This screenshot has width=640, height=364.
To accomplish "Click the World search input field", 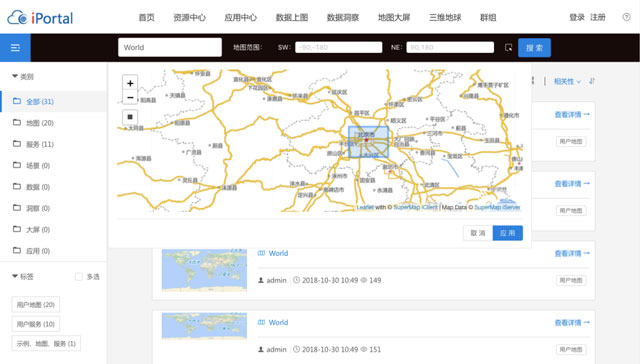I will (170, 47).
